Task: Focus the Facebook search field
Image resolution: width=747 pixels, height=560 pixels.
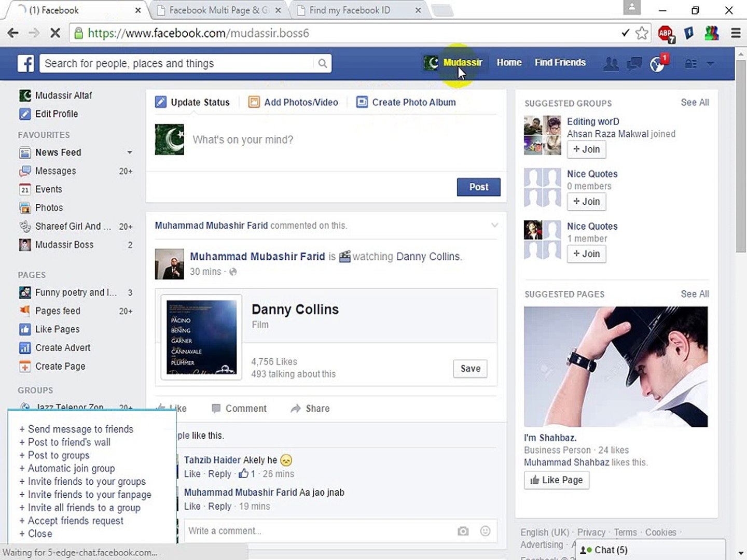Action: pos(177,63)
